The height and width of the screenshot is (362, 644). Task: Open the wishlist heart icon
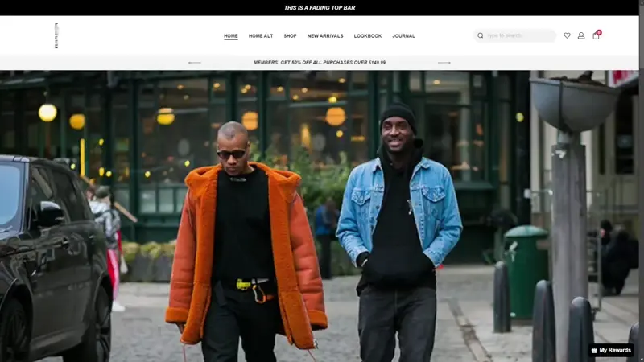[567, 35]
